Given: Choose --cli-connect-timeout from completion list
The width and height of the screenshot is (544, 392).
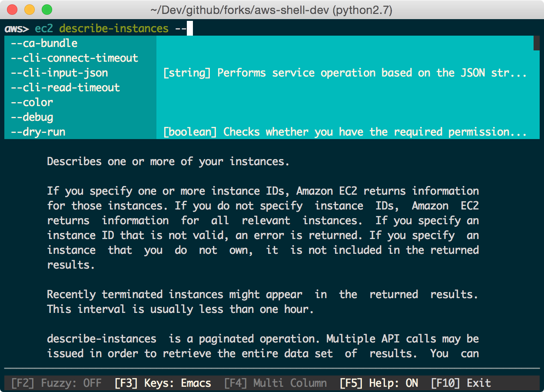Looking at the screenshot, I should click(x=80, y=58).
